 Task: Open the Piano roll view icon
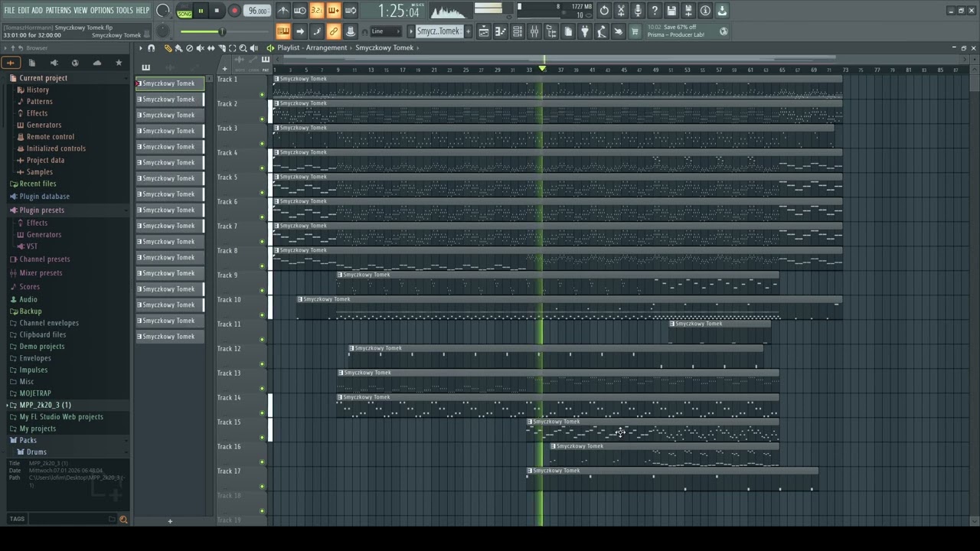tap(501, 31)
